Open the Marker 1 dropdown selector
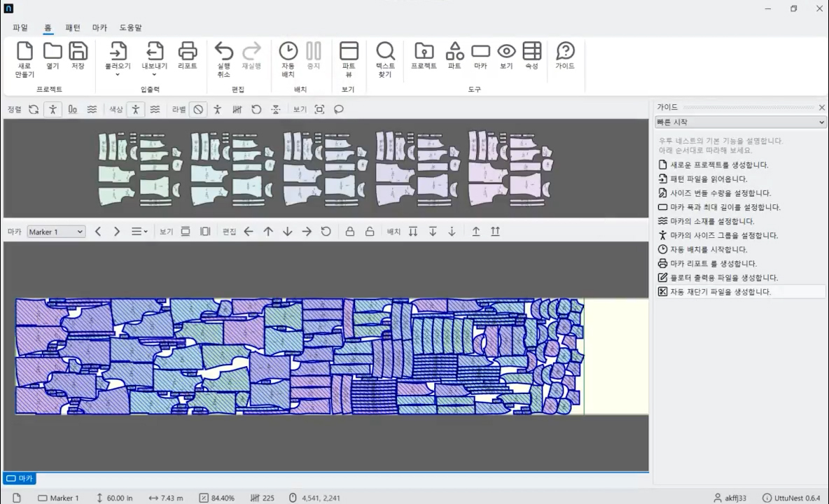The image size is (829, 504). click(56, 232)
